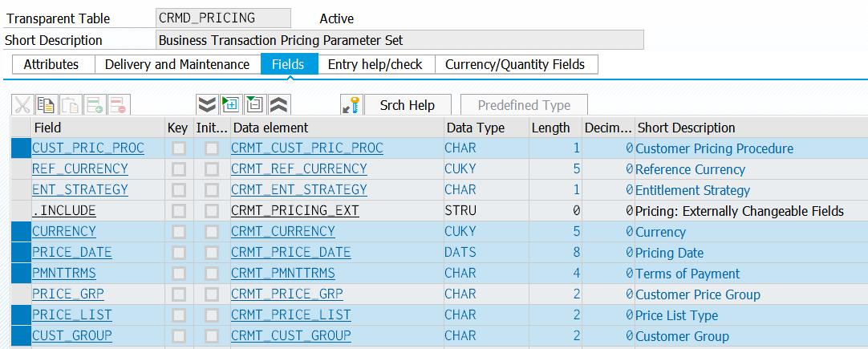Image resolution: width=868 pixels, height=349 pixels.
Task: Click the Insert Row icon
Action: tap(95, 105)
